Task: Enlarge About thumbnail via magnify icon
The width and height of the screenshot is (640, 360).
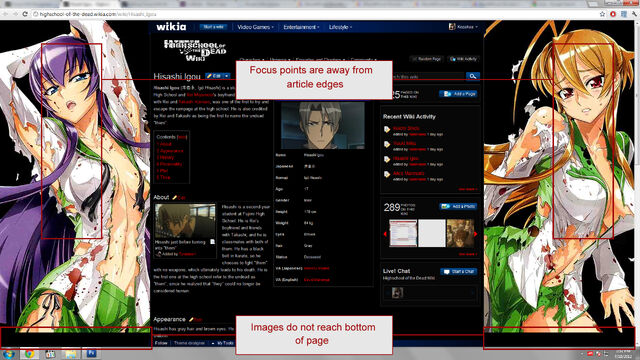Action: [x=212, y=242]
